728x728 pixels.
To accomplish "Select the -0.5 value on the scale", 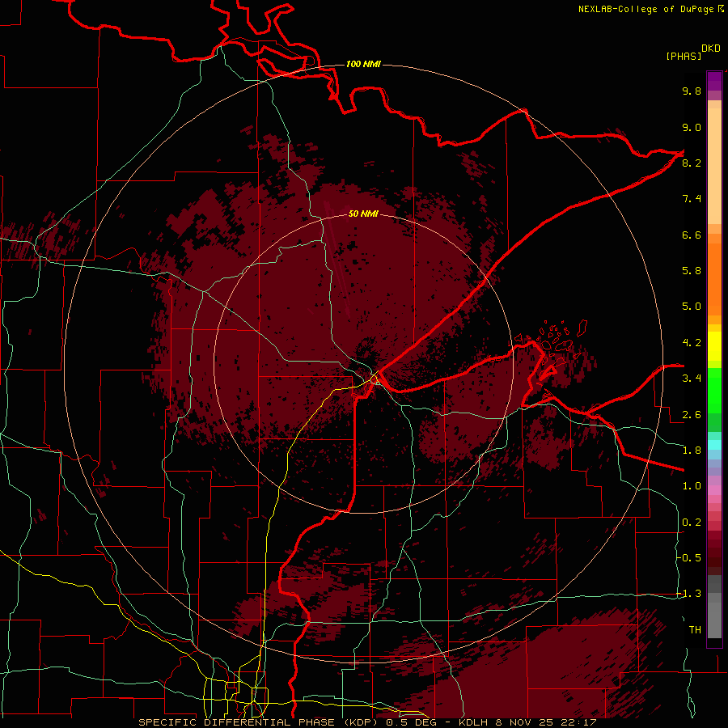I will coord(688,558).
